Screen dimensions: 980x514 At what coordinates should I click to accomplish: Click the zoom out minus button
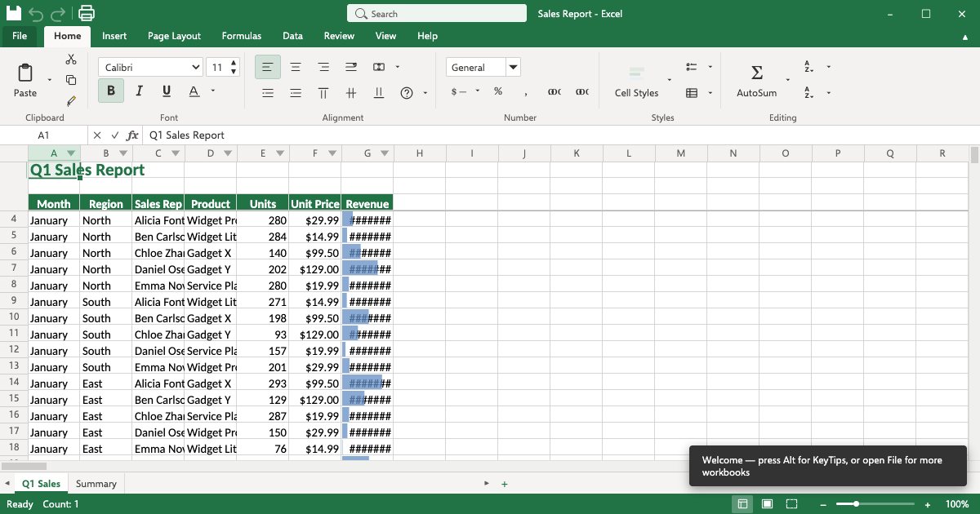824,504
